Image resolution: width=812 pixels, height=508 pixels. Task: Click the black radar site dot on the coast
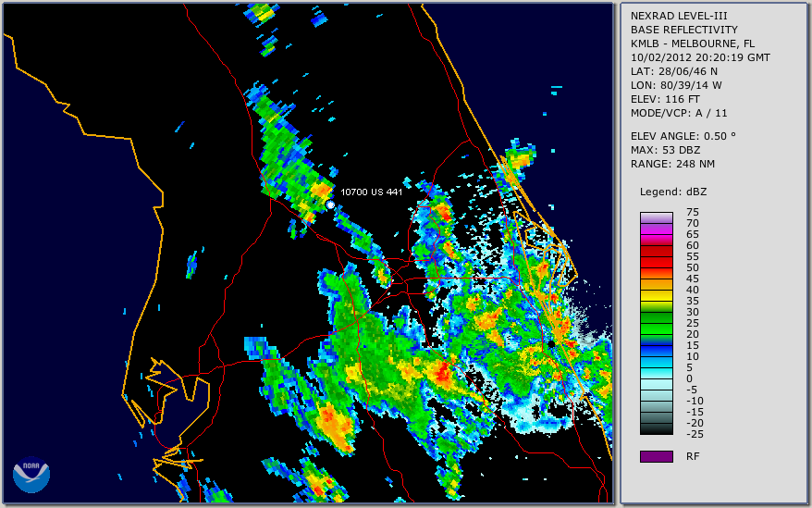tap(552, 343)
